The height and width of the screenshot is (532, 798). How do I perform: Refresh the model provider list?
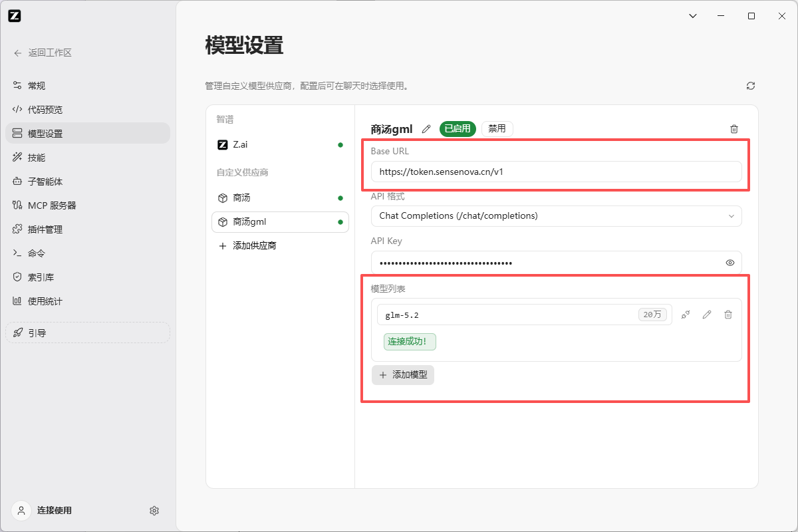pyautogui.click(x=751, y=86)
